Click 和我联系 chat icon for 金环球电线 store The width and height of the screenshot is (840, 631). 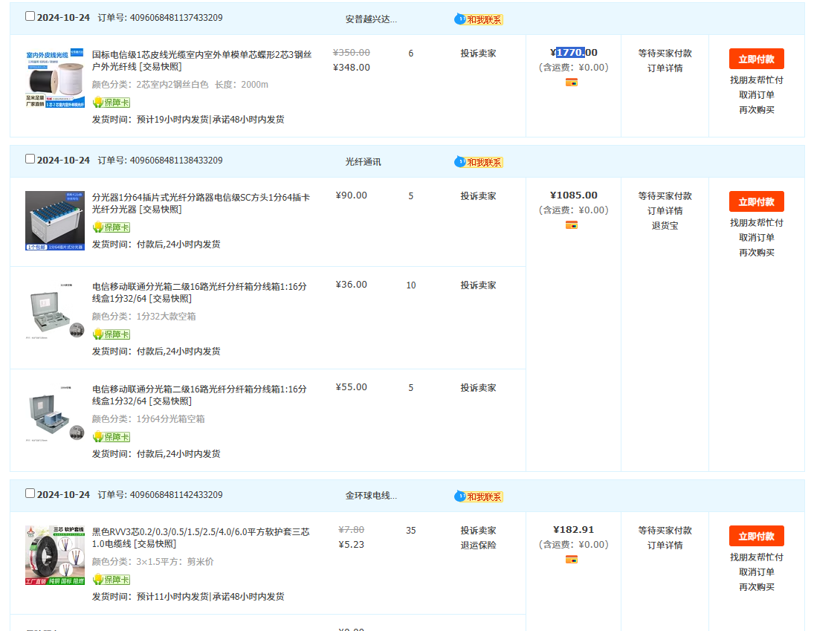tap(479, 496)
